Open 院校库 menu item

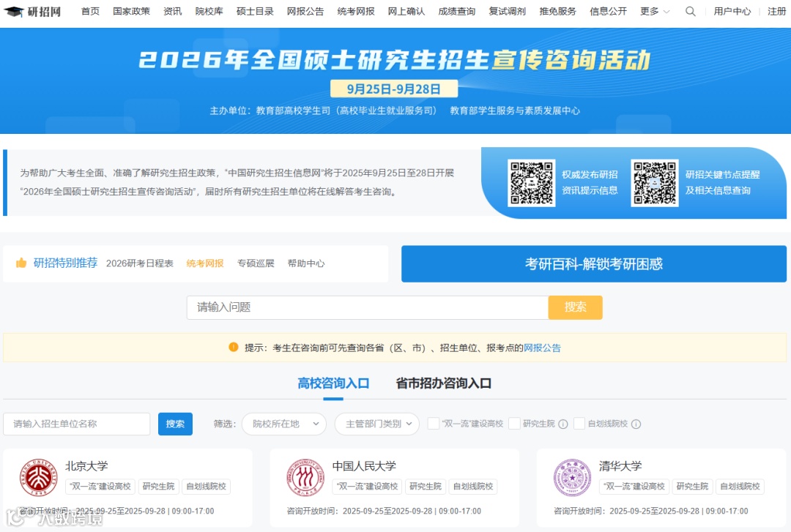(209, 11)
